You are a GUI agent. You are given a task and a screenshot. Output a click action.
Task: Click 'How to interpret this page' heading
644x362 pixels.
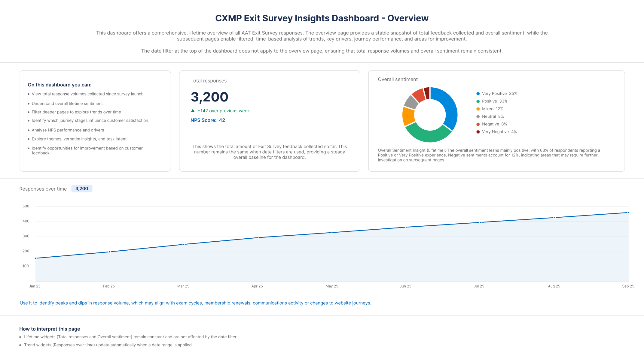(x=50, y=329)
